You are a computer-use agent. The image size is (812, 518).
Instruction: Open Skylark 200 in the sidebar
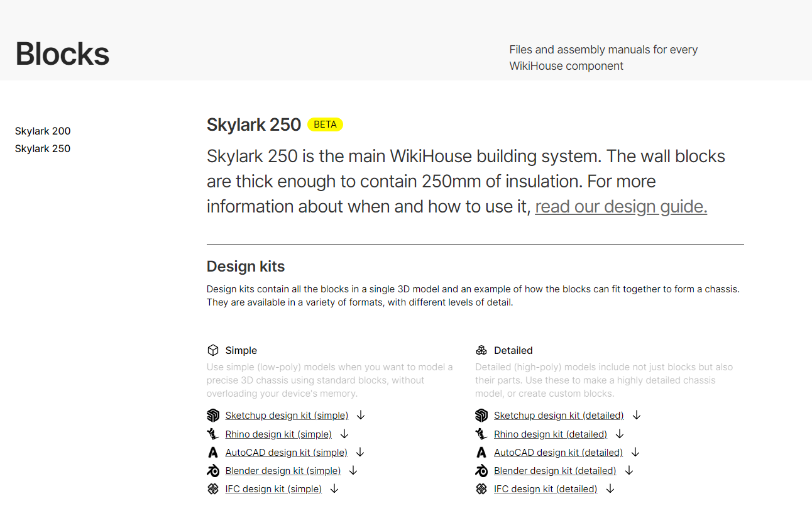(x=43, y=131)
